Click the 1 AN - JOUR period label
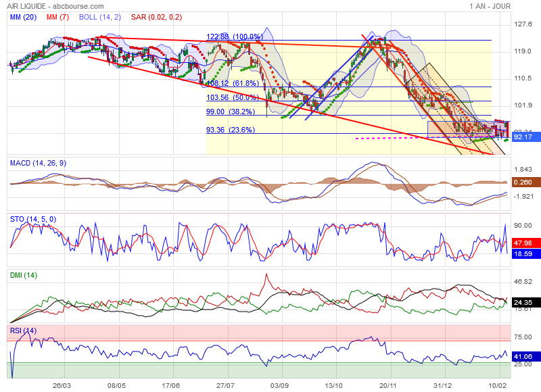 click(490, 6)
